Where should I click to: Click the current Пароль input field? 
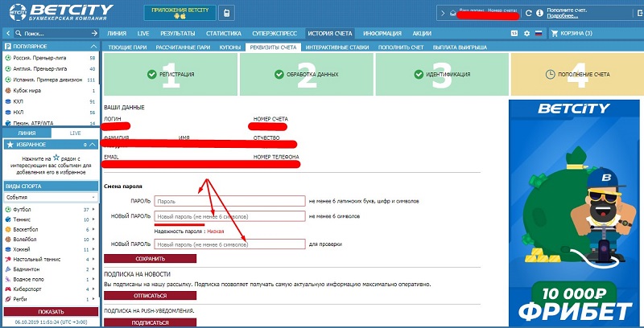[229, 201]
